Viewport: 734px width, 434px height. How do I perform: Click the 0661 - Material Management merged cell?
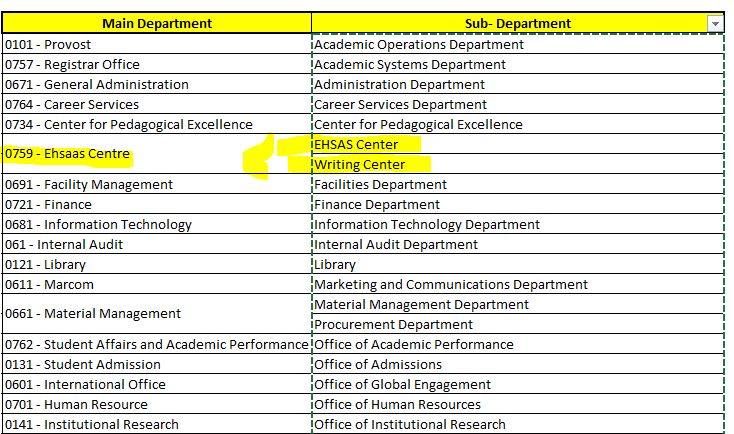click(x=157, y=314)
